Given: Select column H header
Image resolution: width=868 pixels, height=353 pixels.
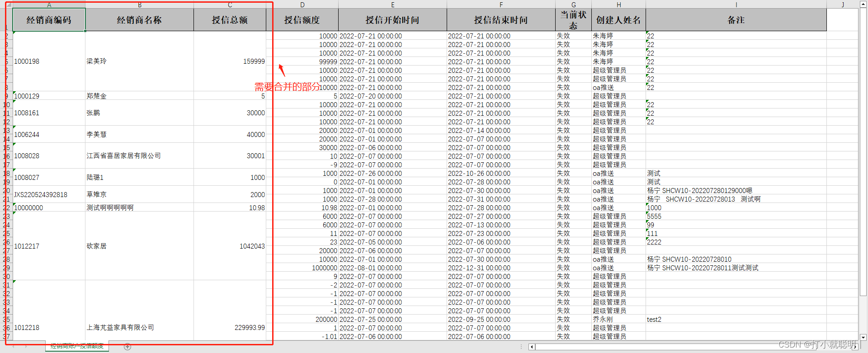Looking at the screenshot, I should pyautogui.click(x=618, y=5).
